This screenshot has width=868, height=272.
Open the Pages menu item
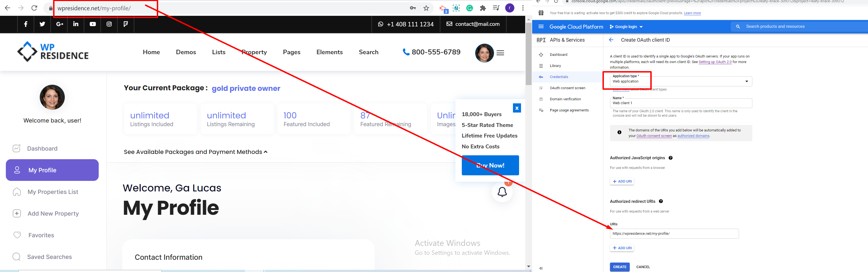(x=291, y=52)
